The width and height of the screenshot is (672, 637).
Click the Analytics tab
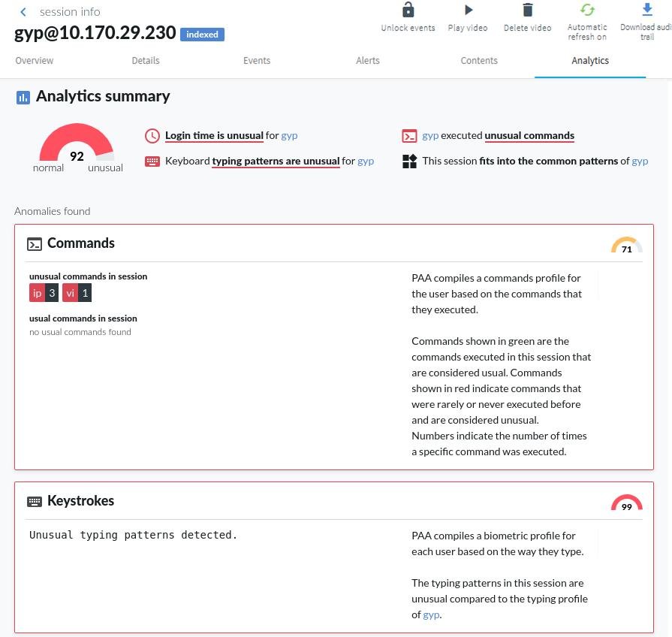tap(590, 61)
